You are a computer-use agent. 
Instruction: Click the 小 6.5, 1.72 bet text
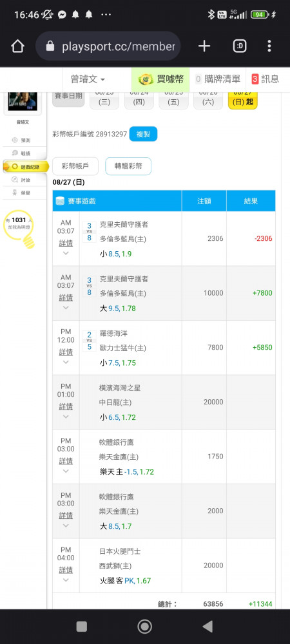(x=117, y=417)
